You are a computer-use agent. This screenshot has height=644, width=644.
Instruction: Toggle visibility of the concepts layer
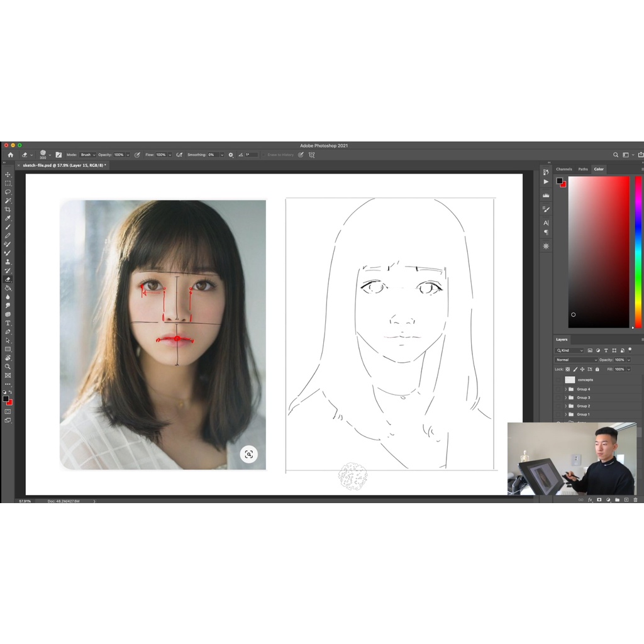click(x=558, y=380)
